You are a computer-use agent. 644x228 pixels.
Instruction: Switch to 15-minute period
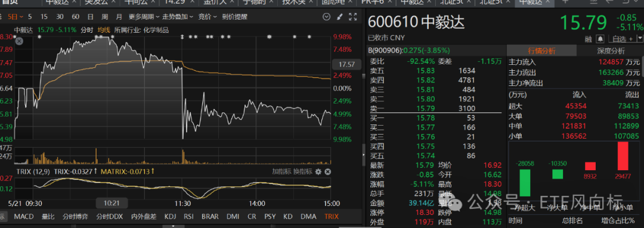coord(44,17)
